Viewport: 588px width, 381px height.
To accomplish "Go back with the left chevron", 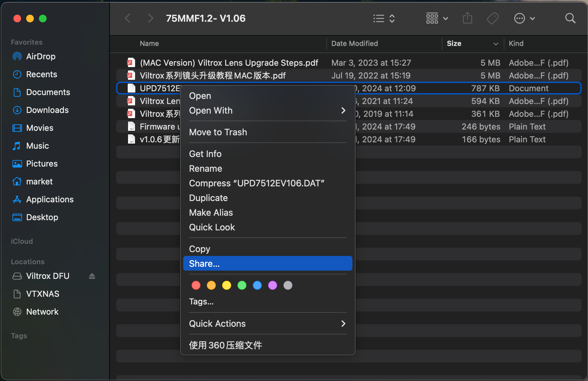I will [x=128, y=19].
